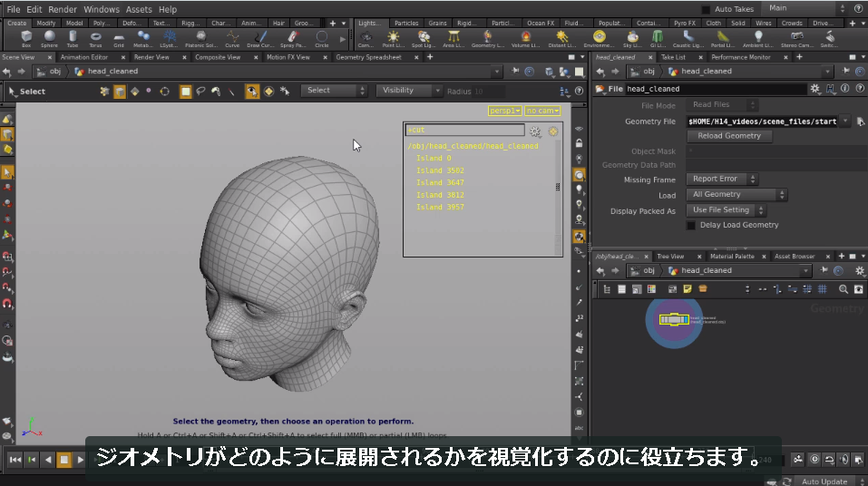Add a Volume Light from the shelf

coord(525,39)
